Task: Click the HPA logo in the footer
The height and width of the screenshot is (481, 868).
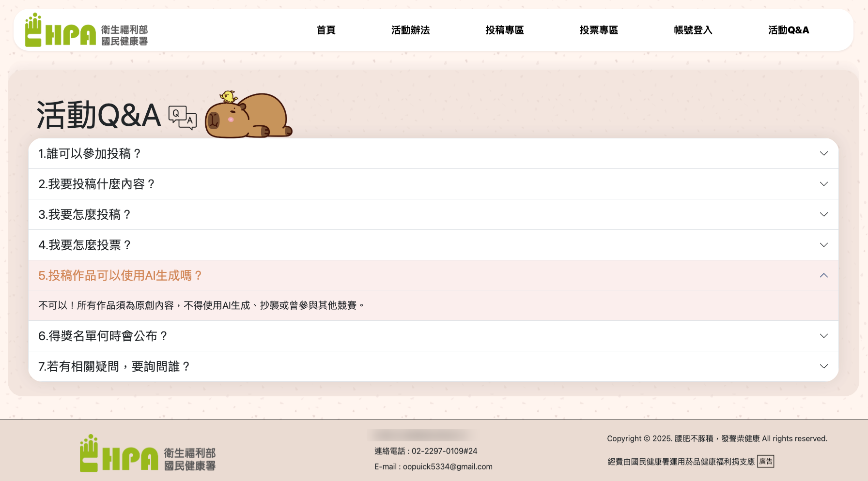Action: [x=148, y=453]
